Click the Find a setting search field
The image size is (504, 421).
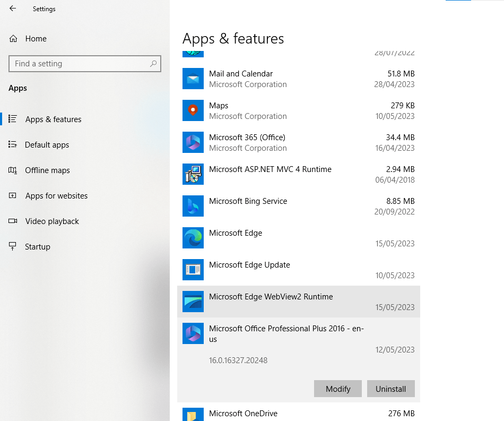(85, 64)
